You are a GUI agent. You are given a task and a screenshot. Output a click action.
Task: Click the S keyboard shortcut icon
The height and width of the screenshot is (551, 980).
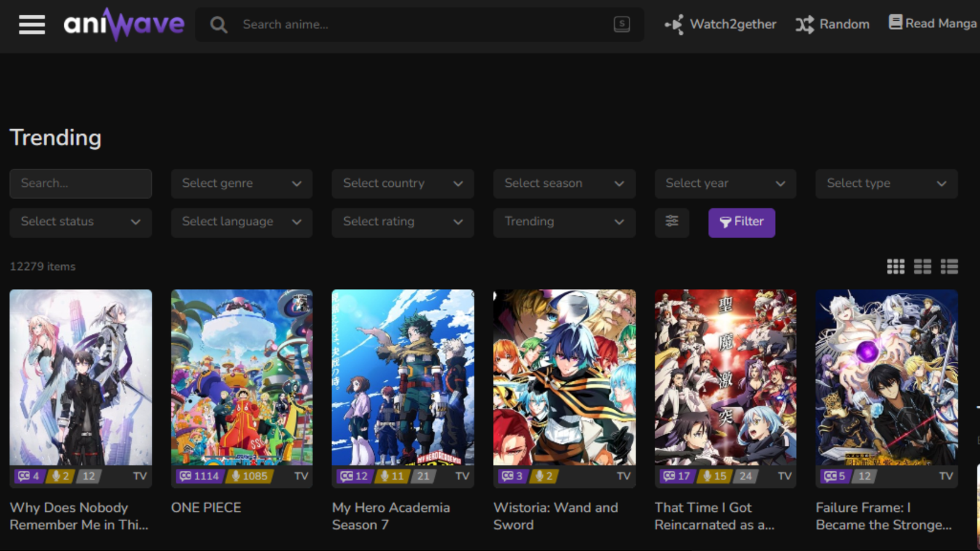[622, 24]
